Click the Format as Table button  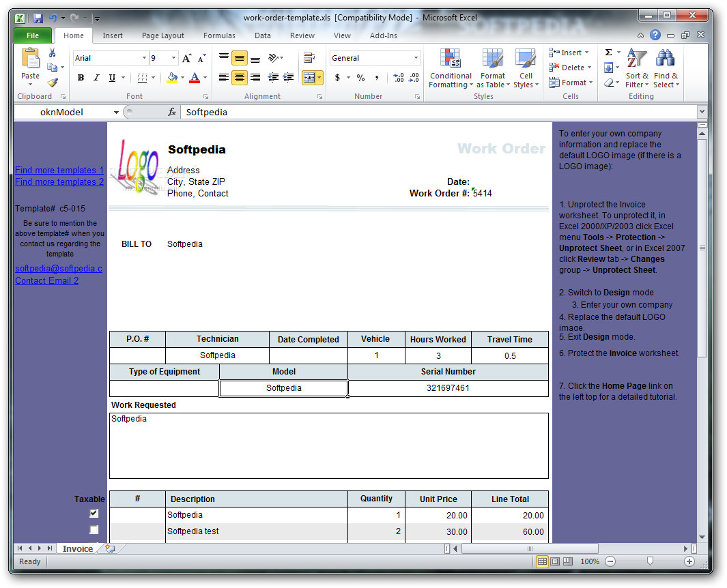[x=493, y=68]
